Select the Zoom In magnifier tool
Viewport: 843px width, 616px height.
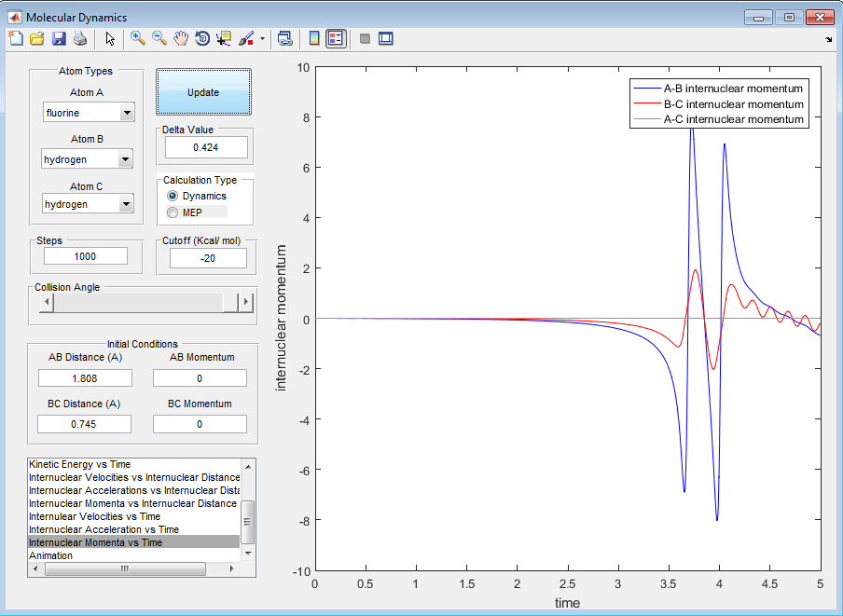tap(138, 38)
